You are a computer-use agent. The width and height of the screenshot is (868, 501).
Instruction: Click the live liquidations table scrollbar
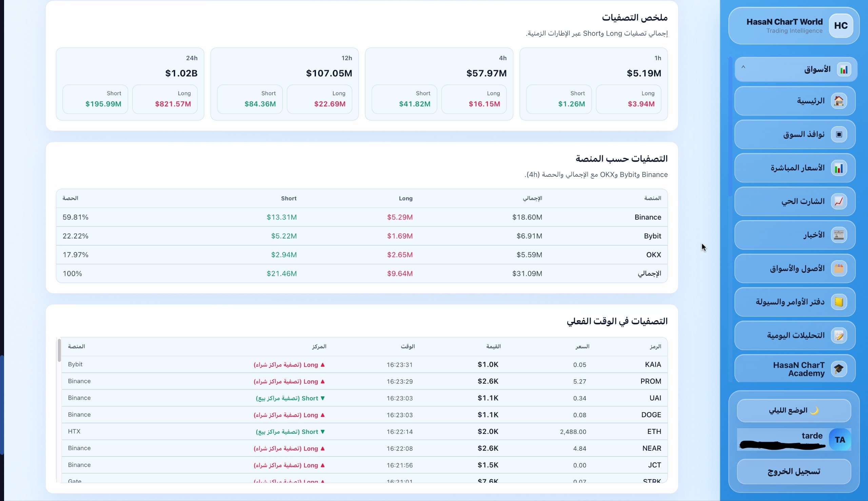pyautogui.click(x=59, y=350)
